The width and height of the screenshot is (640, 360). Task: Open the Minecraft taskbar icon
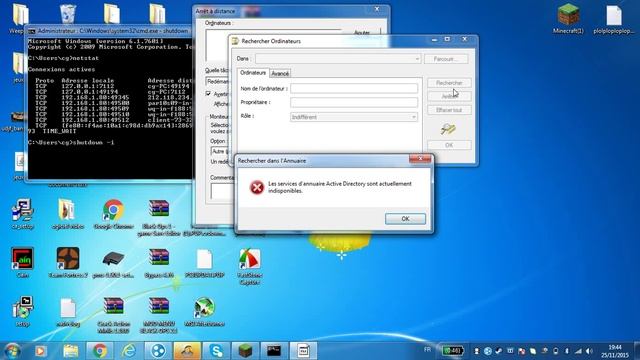coord(245,351)
